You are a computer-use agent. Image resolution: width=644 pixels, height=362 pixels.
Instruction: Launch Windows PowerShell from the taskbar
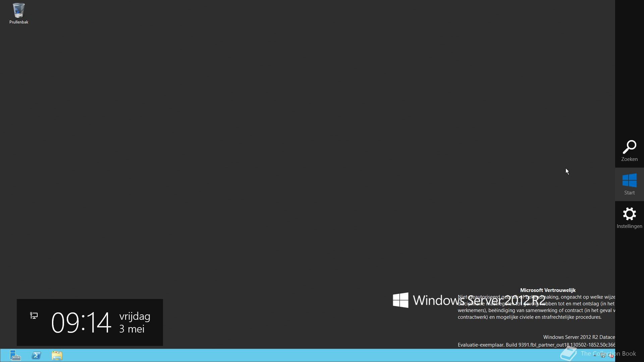(x=36, y=355)
